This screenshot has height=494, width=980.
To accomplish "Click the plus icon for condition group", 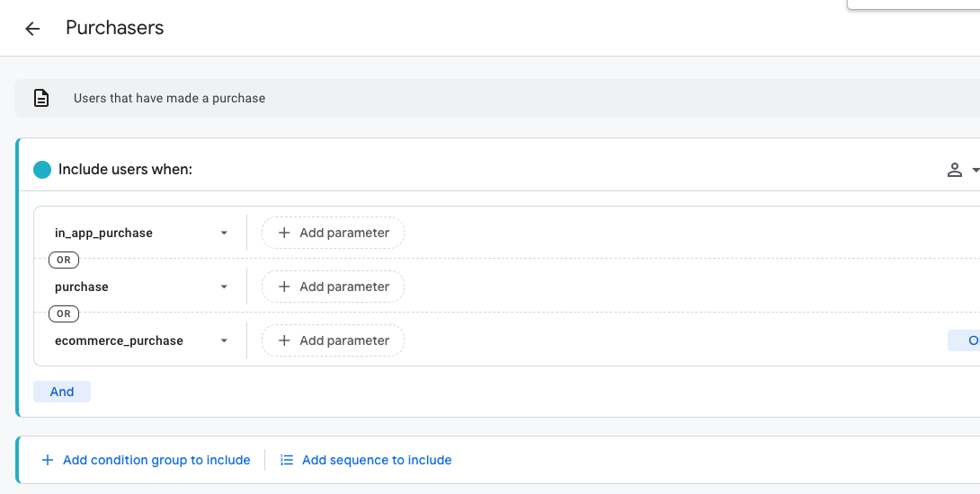I will [47, 460].
